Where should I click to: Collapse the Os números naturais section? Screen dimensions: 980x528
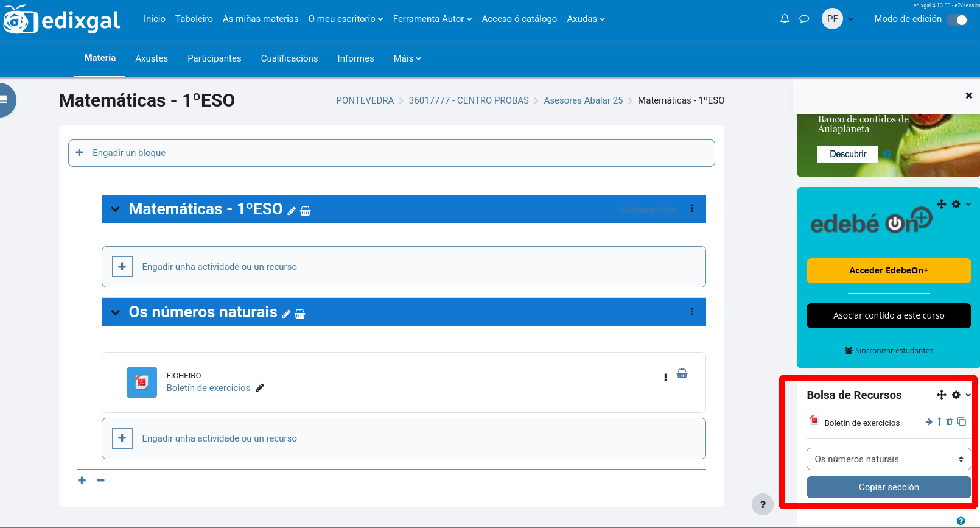coord(115,312)
